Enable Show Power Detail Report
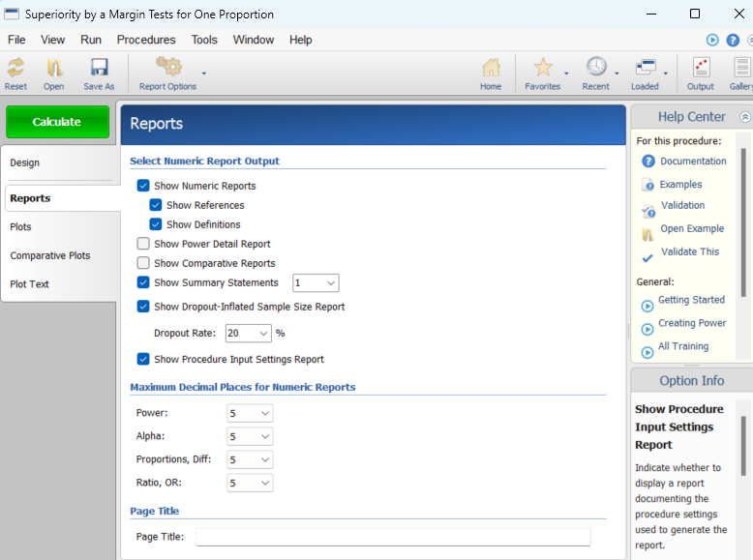Screen dimensions: 753x560 click(143, 244)
